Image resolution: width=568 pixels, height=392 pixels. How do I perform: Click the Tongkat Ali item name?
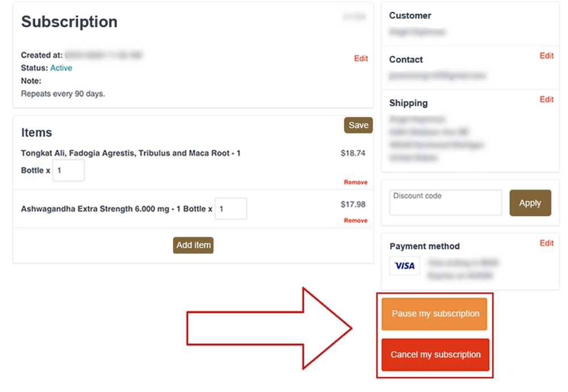pyautogui.click(x=131, y=162)
